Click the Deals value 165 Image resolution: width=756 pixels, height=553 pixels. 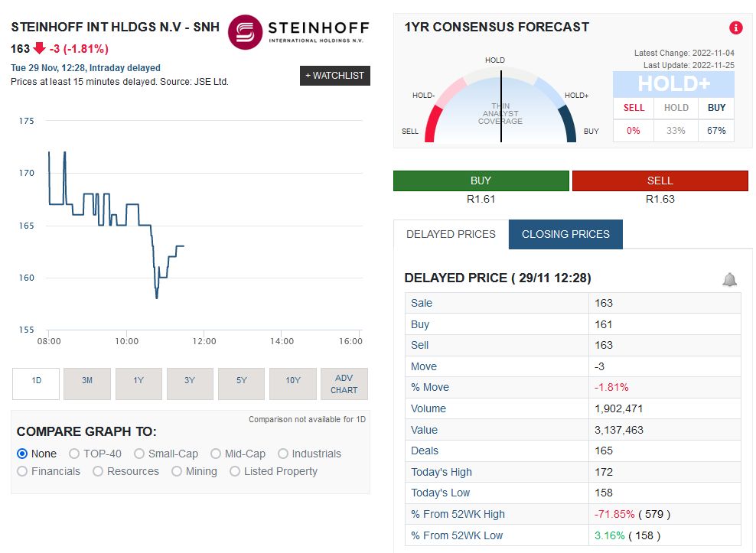pyautogui.click(x=604, y=451)
